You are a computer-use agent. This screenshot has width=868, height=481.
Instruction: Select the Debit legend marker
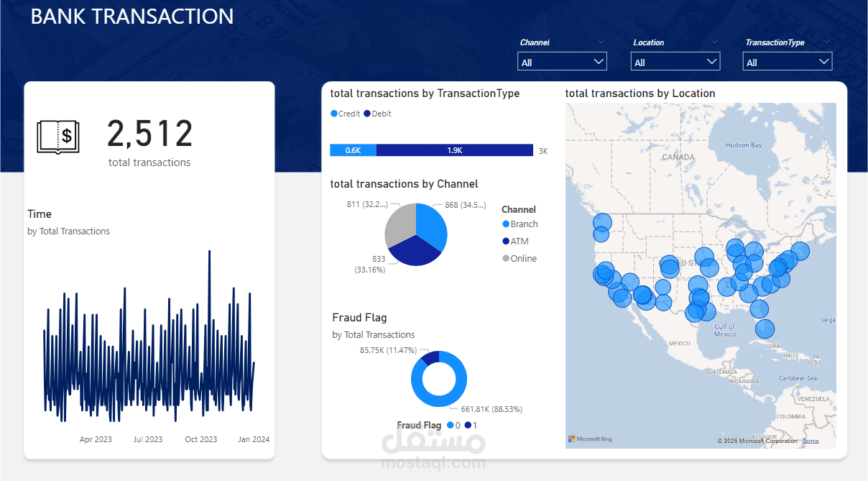(368, 114)
